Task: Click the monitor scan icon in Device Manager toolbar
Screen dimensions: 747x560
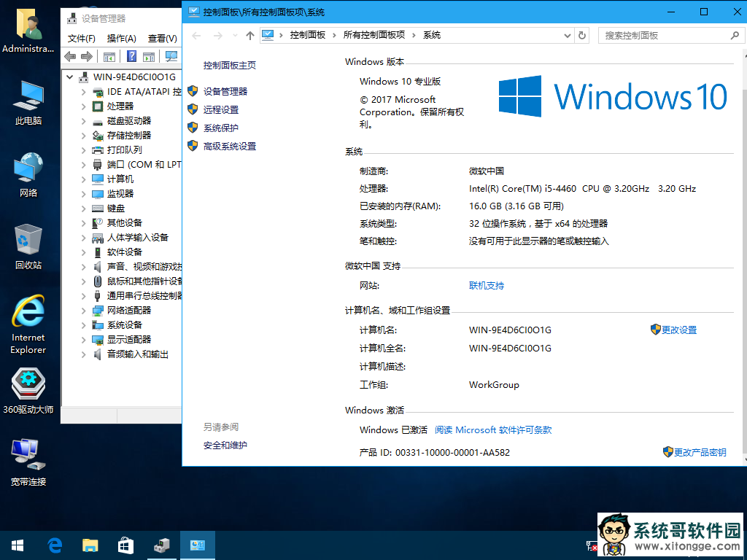Action: click(171, 57)
